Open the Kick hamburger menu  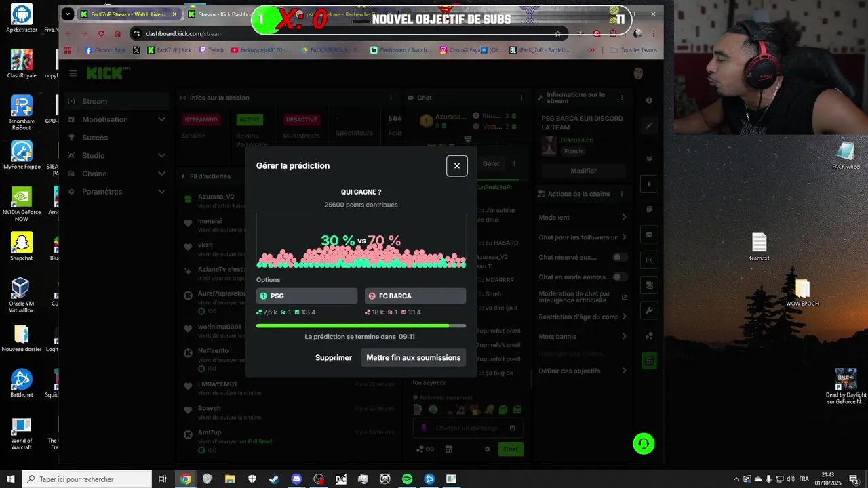[x=73, y=73]
